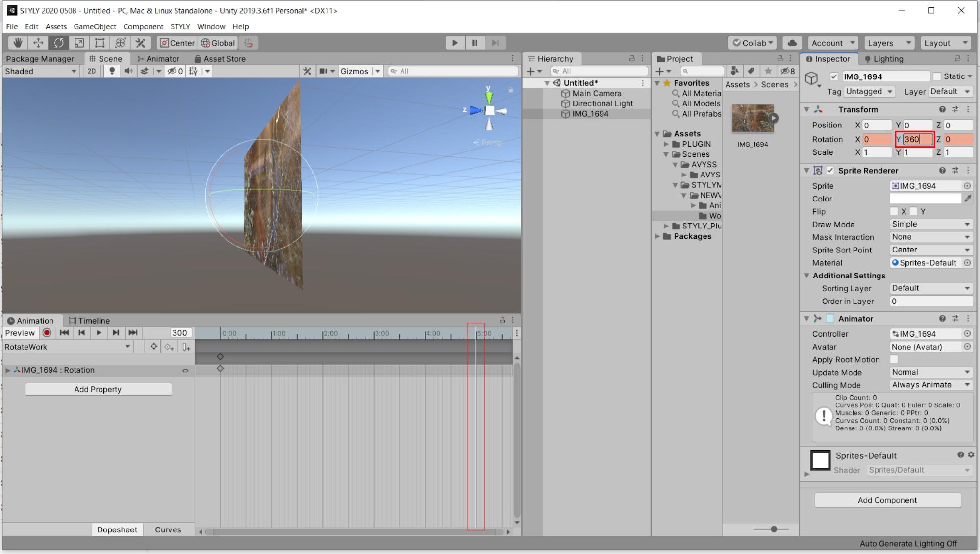Open the Tag Untagged dropdown
Image resolution: width=980 pixels, height=554 pixels.
point(869,92)
